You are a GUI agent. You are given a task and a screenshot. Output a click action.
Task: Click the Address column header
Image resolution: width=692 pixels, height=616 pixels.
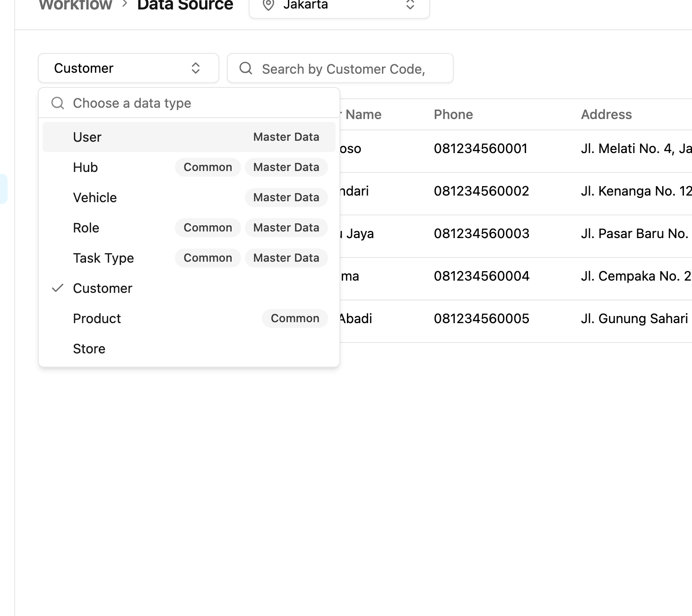pyautogui.click(x=606, y=114)
